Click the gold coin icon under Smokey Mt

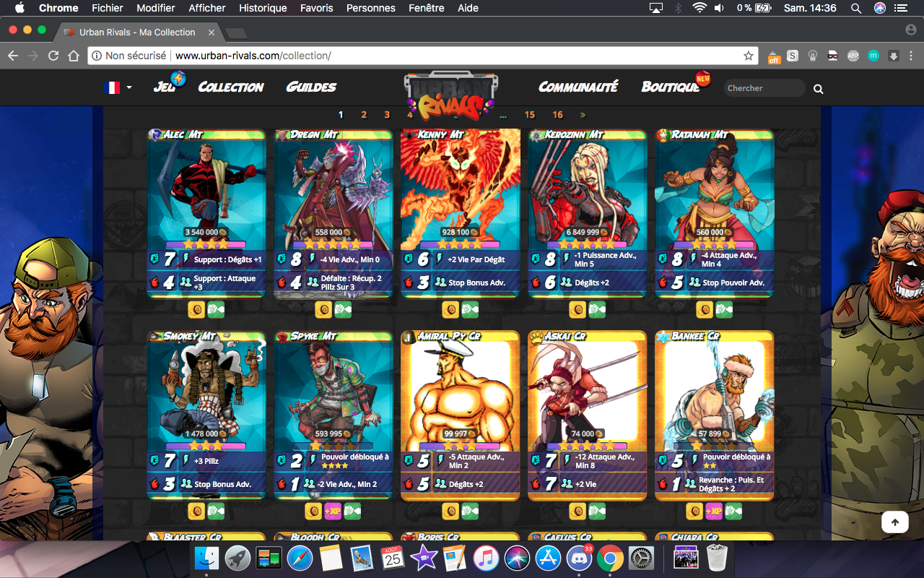[197, 511]
